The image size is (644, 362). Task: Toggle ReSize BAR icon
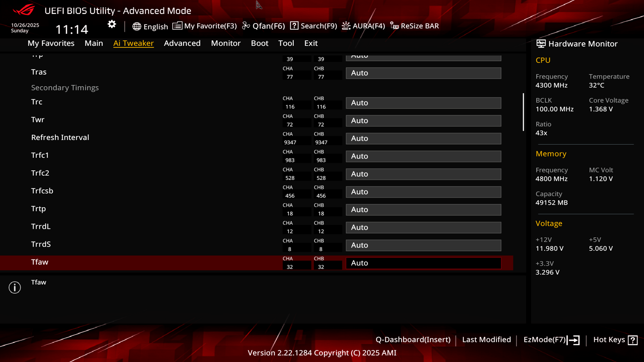click(x=394, y=26)
